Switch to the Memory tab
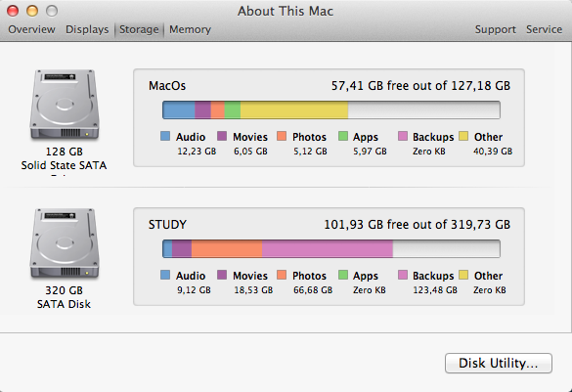Screen dimensions: 572x392 click(x=190, y=29)
